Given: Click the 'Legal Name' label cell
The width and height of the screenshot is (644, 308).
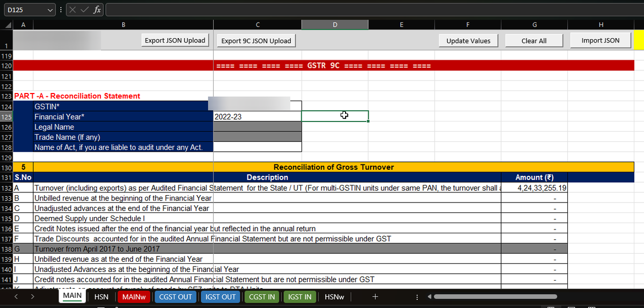Looking at the screenshot, I should tap(123, 127).
